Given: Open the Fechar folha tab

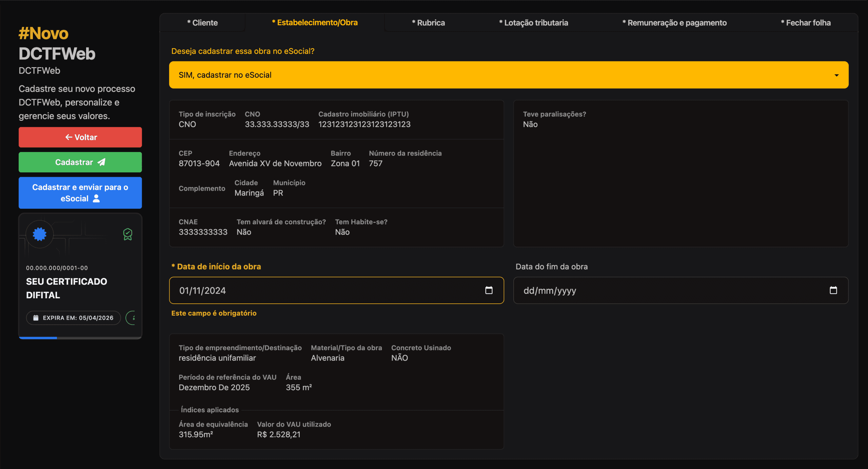Looking at the screenshot, I should (806, 23).
